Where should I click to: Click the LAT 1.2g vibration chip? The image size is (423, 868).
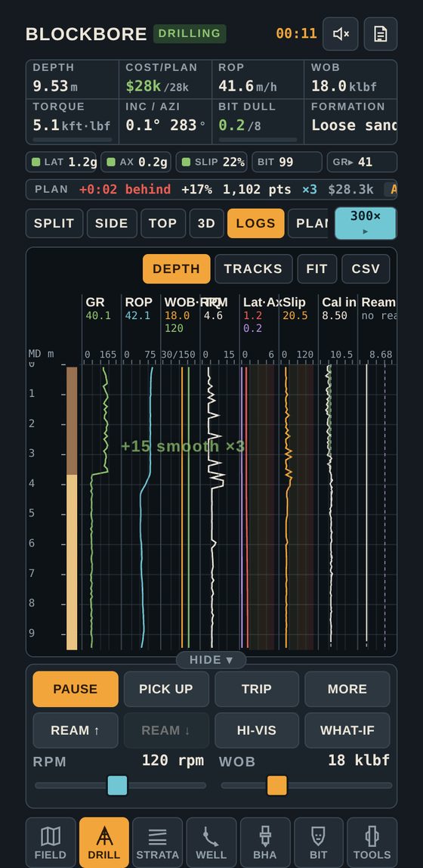pyautogui.click(x=61, y=163)
